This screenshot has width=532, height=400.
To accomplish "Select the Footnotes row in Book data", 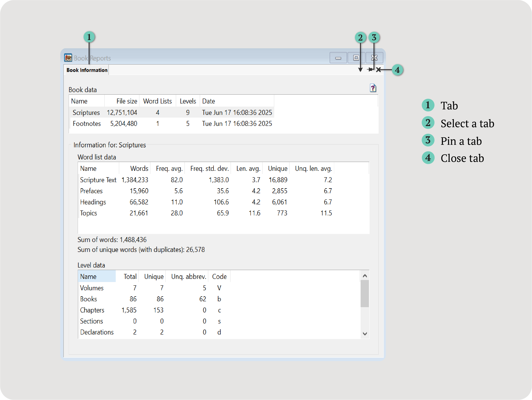I will click(x=87, y=123).
